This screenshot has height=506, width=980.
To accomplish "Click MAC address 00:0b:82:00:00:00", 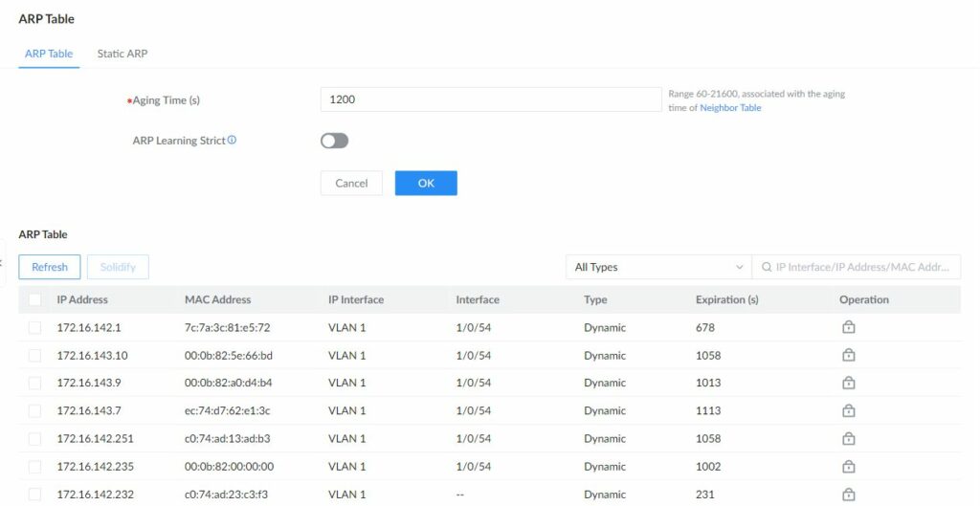I will (x=229, y=466).
